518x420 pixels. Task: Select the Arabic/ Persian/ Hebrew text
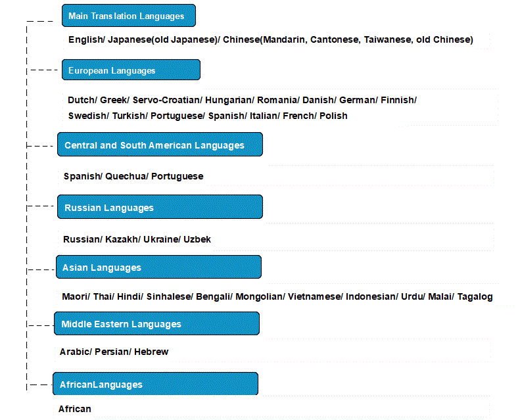(114, 352)
